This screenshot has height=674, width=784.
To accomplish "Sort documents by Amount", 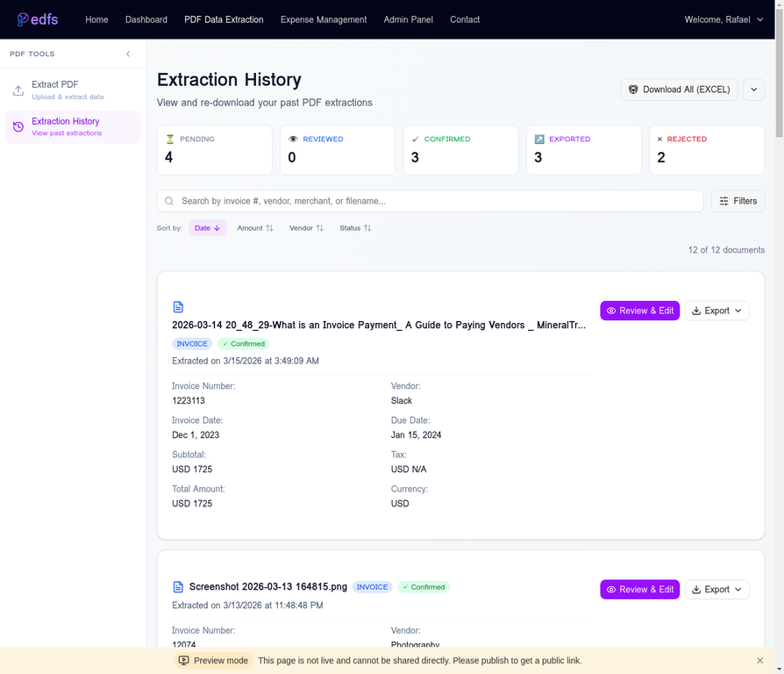I will (255, 228).
